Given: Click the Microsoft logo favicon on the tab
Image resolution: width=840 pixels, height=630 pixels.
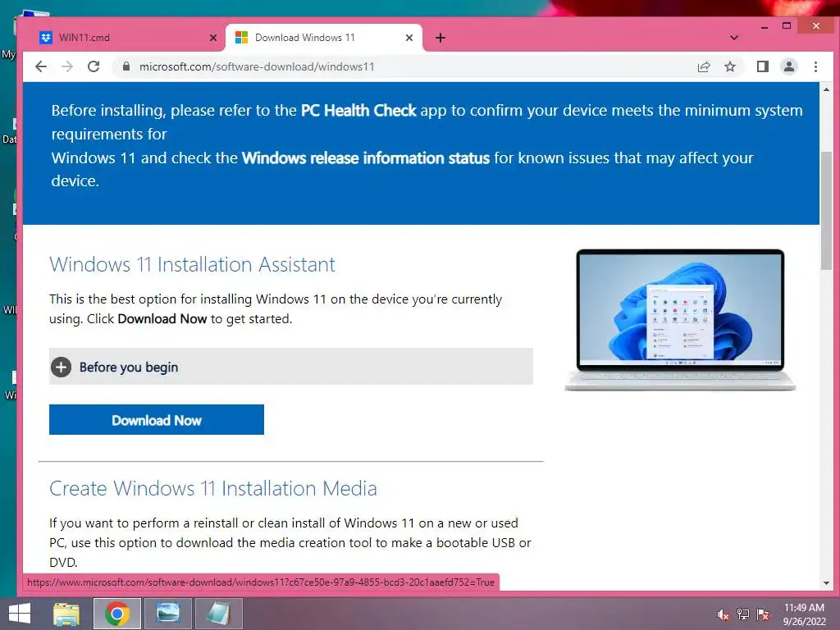Looking at the screenshot, I should (x=242, y=38).
